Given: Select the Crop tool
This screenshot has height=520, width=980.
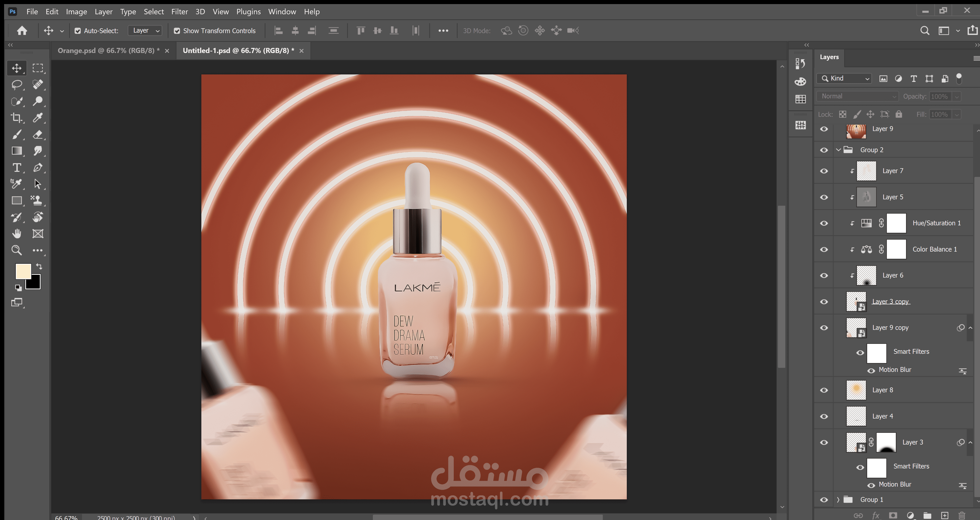Looking at the screenshot, I should 16,118.
